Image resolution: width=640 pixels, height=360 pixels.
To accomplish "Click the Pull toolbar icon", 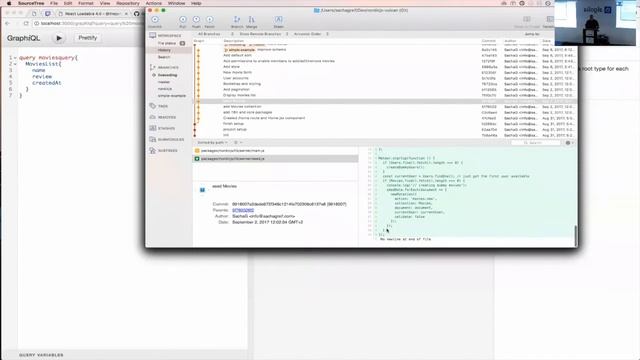I will (x=183, y=20).
